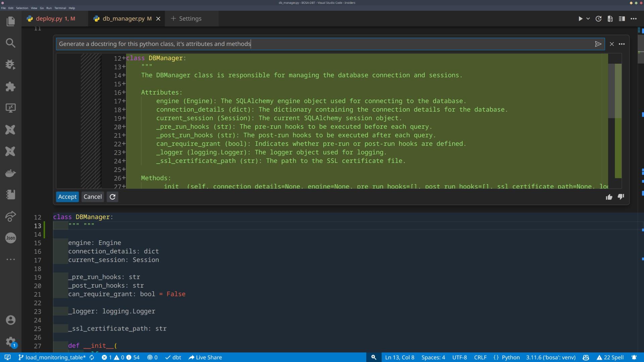Open the Docker view in activity bar
The image size is (644, 362).
point(10,173)
